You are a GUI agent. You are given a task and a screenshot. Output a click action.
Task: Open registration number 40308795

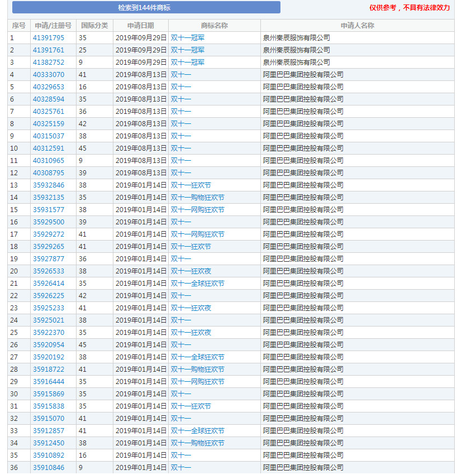coord(48,173)
